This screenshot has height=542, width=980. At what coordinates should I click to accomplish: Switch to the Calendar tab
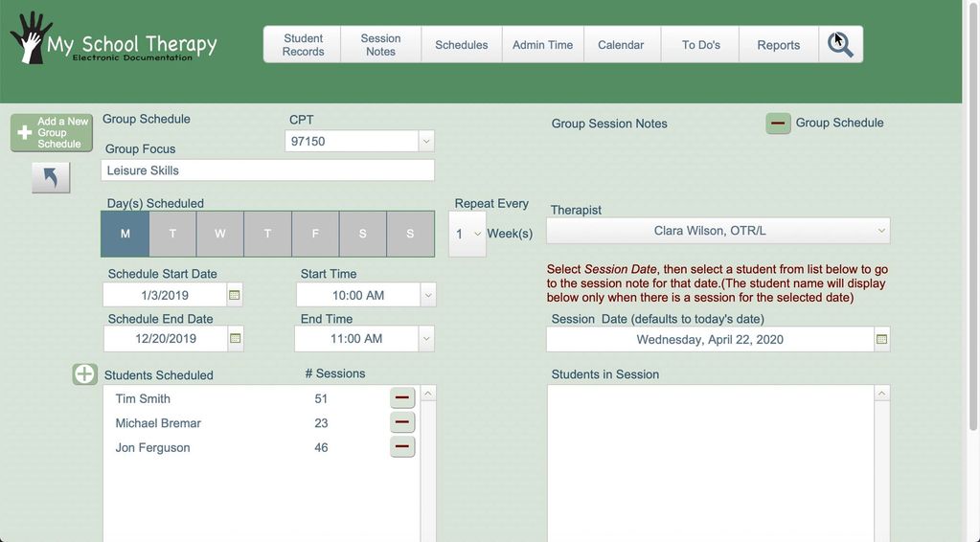[x=621, y=45]
